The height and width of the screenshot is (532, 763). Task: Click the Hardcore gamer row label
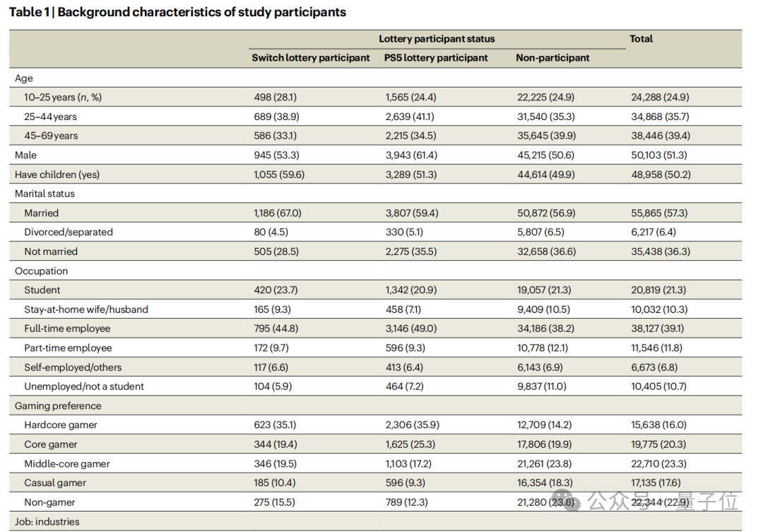tap(61, 425)
